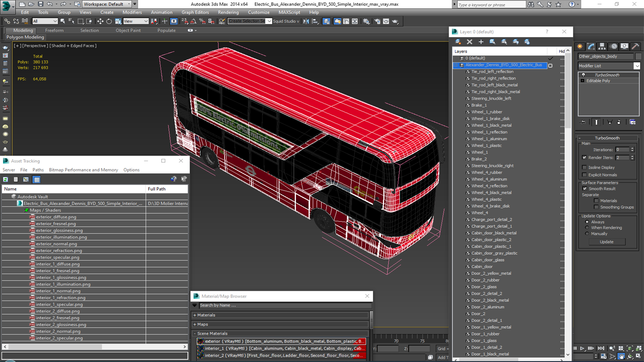644x362 pixels.
Task: Delete highlighted layer with X icon
Action: [x=470, y=42]
